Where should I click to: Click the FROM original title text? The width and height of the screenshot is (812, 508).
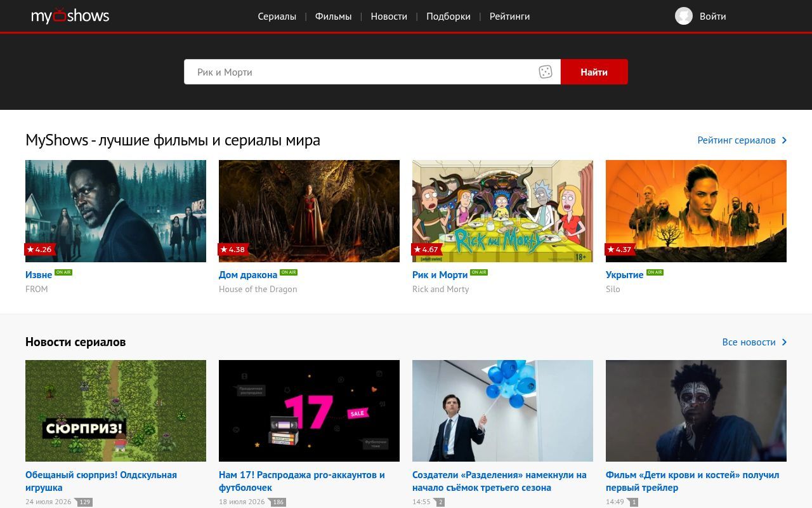click(37, 289)
